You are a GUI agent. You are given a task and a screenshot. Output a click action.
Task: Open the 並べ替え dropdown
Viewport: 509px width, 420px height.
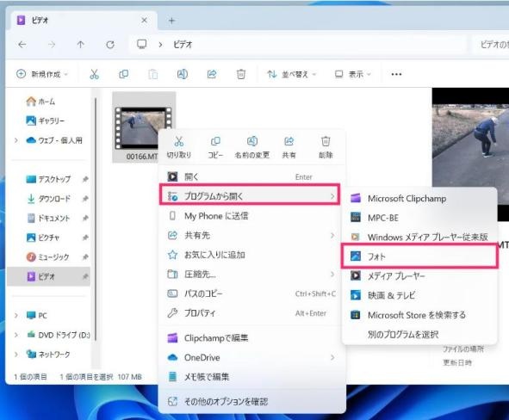pos(291,74)
